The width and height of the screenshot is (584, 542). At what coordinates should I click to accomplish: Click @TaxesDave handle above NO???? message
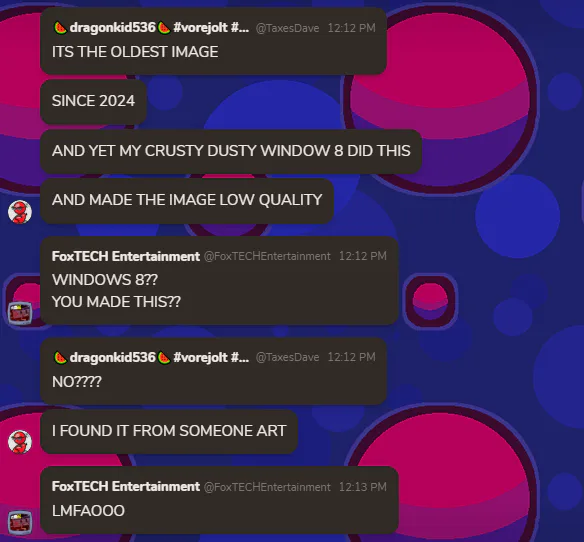tap(287, 357)
